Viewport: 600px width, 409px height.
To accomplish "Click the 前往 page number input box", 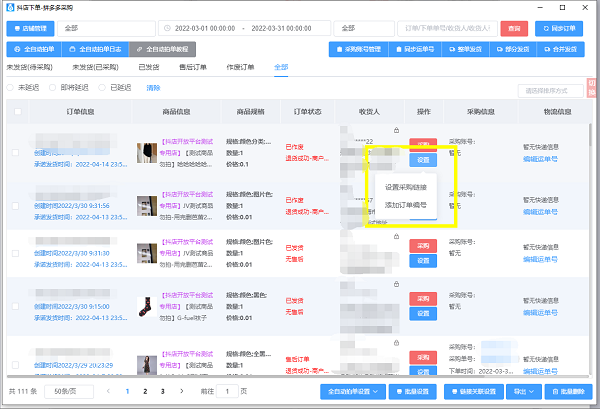I will click(227, 391).
